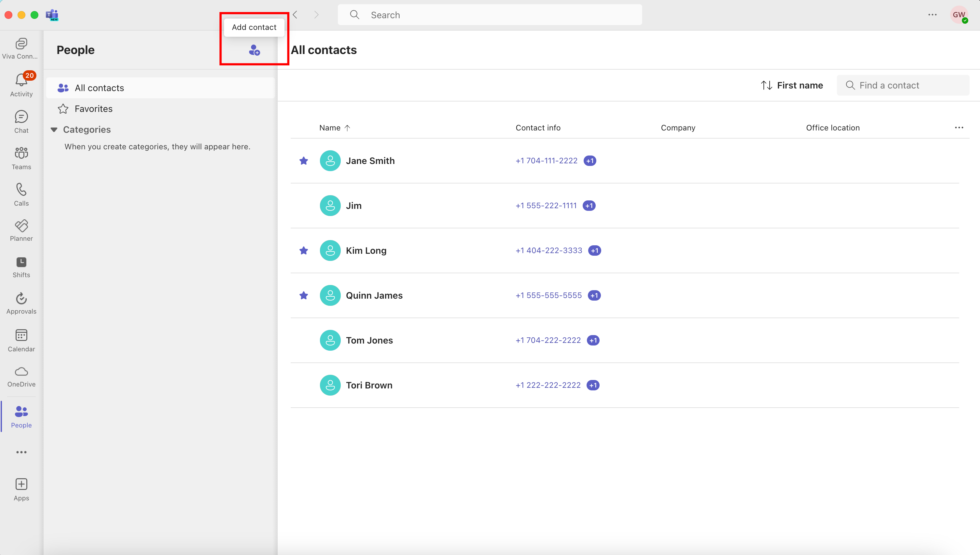Screen dimensions: 980x555
Task: Open Kim Long's avatar
Action: tap(330, 250)
